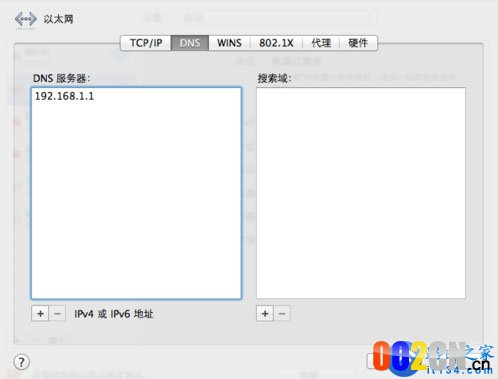Image resolution: width=498 pixels, height=379 pixels.
Task: Remove DNS server with minus button
Action: (57, 314)
